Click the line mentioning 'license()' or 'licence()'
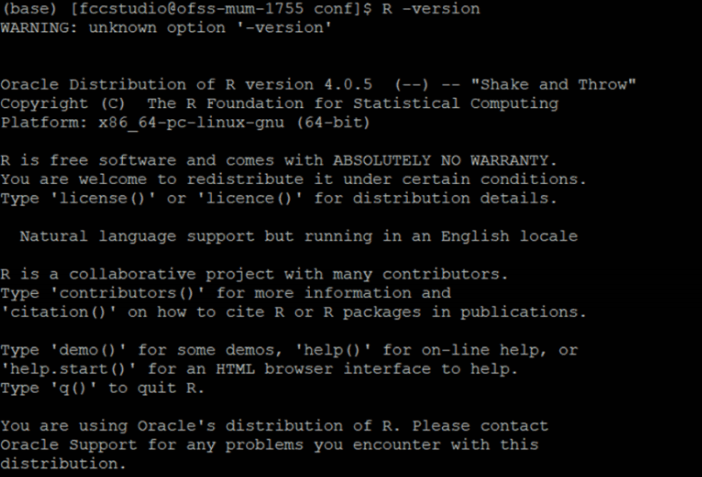The width and height of the screenshot is (702, 477). click(279, 198)
